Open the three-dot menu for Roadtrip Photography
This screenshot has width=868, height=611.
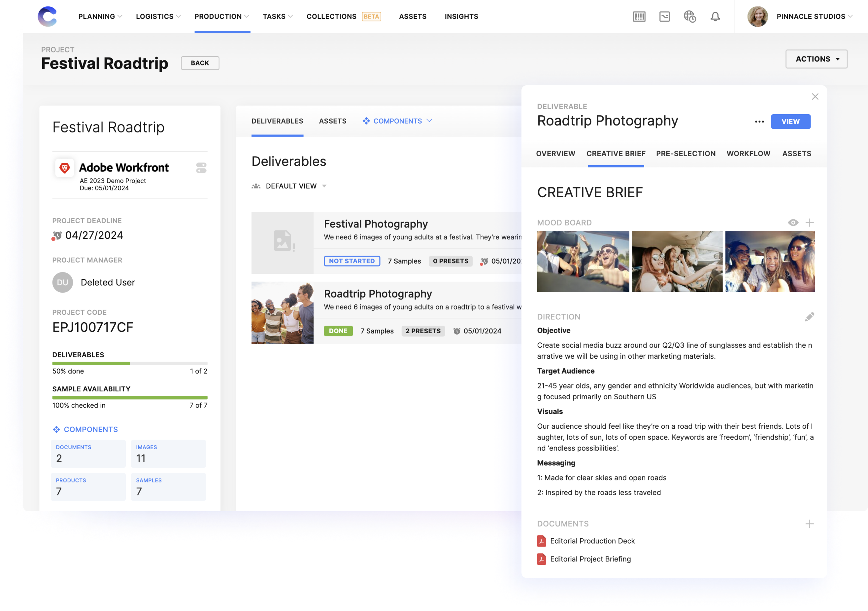[x=759, y=122]
